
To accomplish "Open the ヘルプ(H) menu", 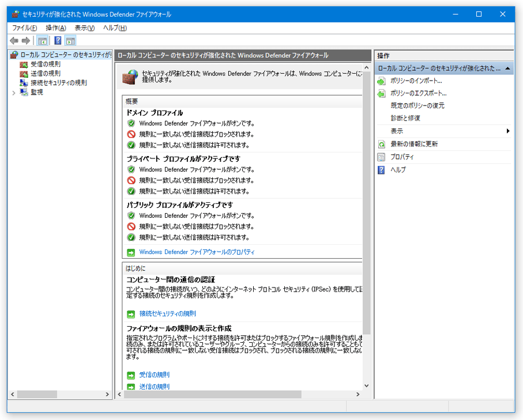I will (115, 28).
